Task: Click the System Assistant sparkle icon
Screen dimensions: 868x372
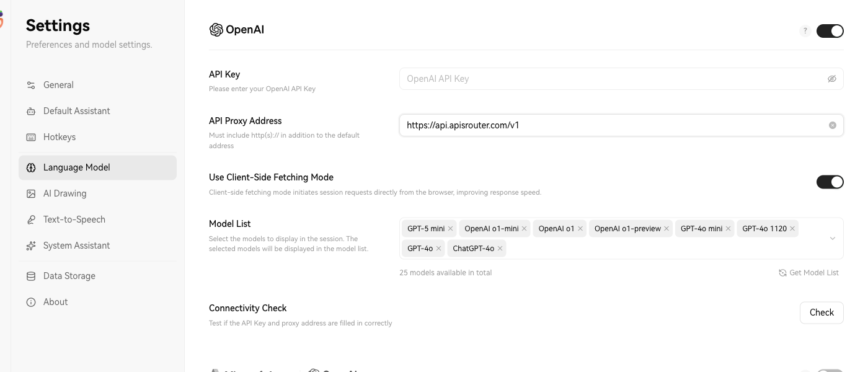Action: pyautogui.click(x=31, y=246)
